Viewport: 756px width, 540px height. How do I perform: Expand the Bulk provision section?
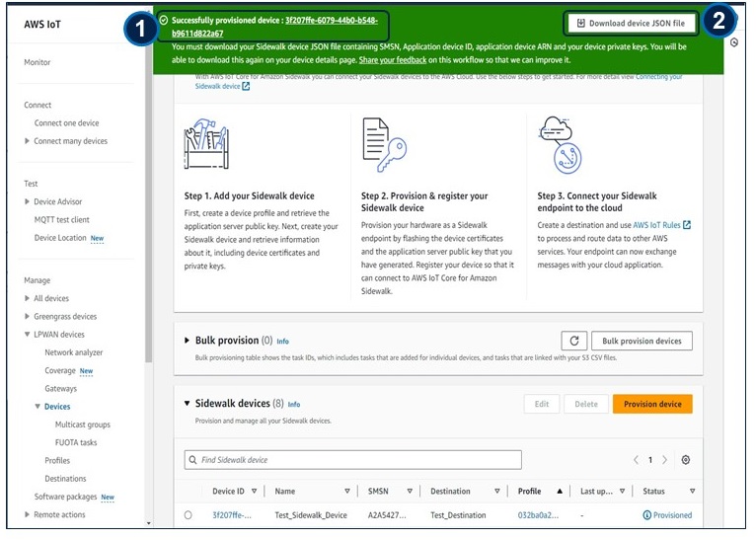point(188,341)
